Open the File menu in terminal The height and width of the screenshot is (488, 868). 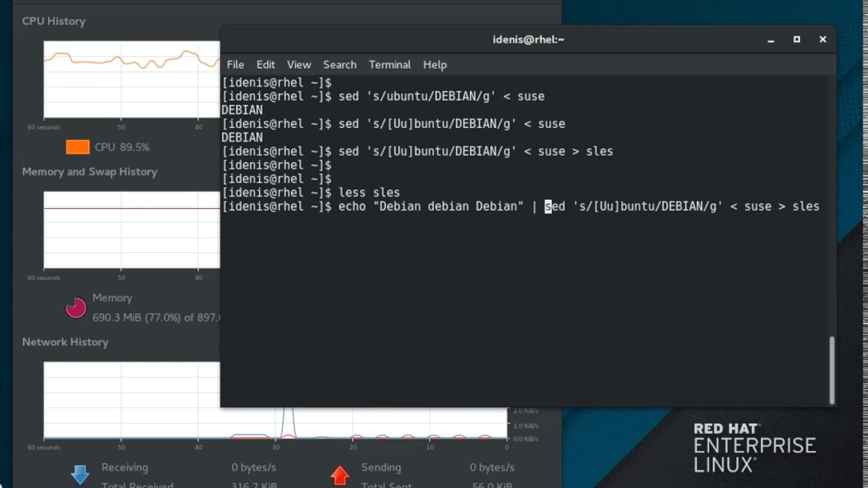pyautogui.click(x=235, y=64)
